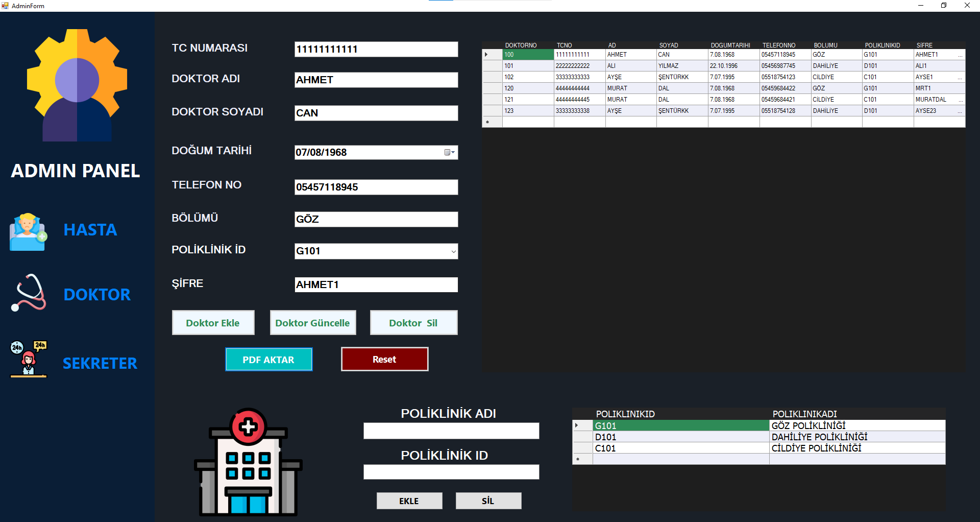This screenshot has height=522, width=980.
Task: Select the doctor cell 121
Action: pyautogui.click(x=528, y=100)
